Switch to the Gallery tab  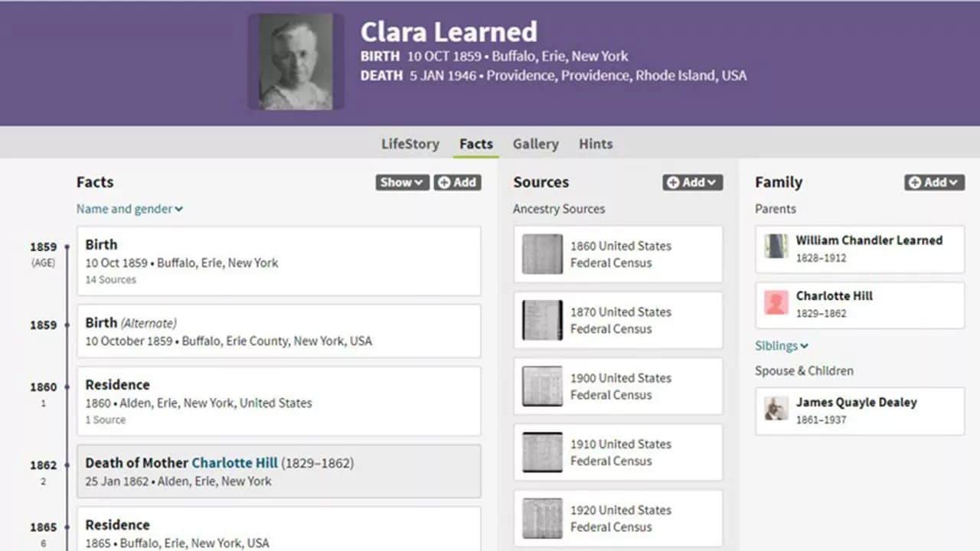click(x=535, y=144)
